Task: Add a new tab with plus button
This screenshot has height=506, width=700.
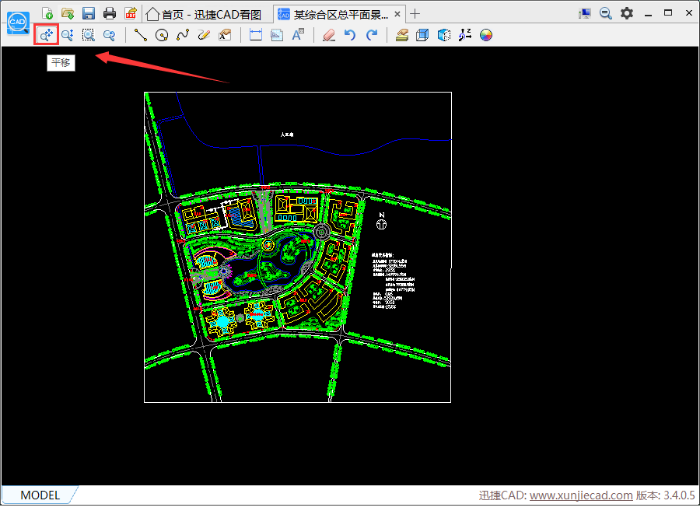Action: point(416,14)
